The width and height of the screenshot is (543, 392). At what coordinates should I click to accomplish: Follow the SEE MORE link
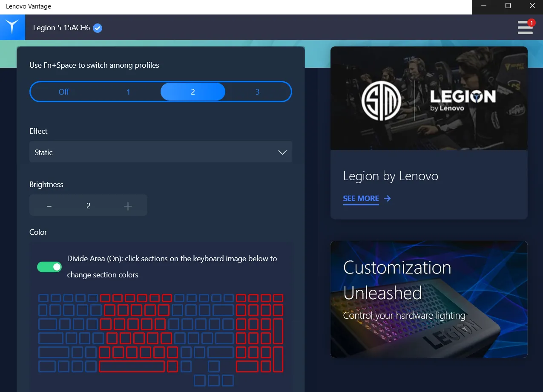pyautogui.click(x=361, y=199)
